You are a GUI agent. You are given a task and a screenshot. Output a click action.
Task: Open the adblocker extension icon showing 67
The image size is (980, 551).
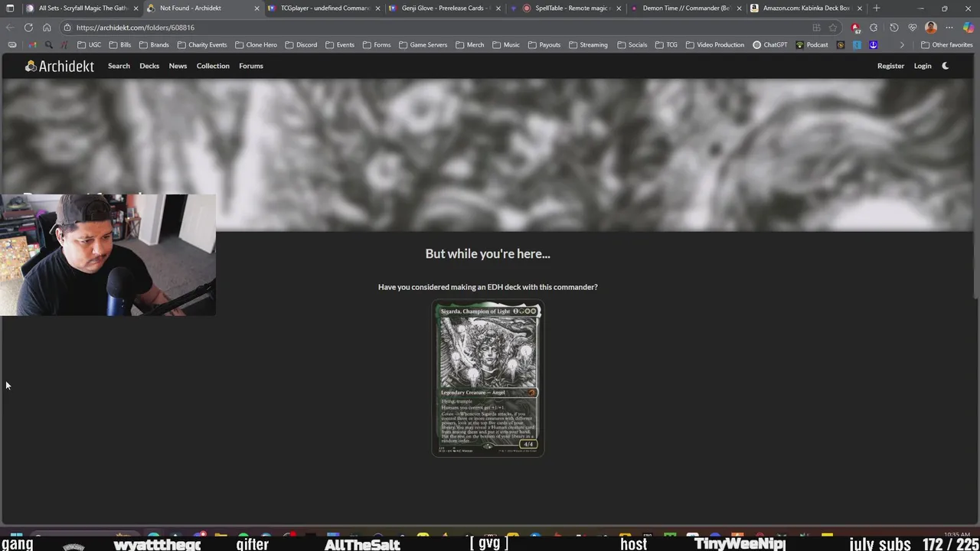tap(856, 28)
